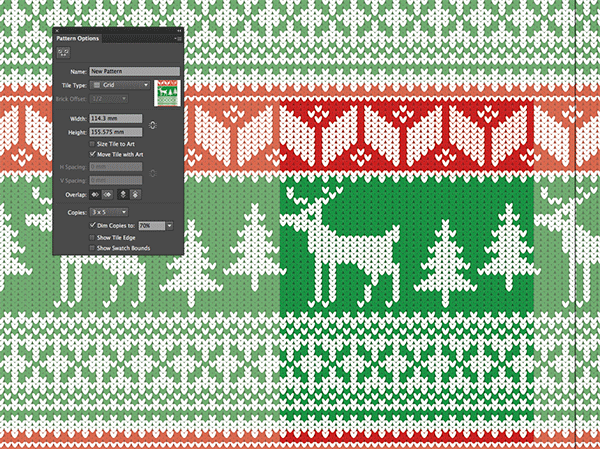
Task: Click the 'Overlap:' label
Action: tap(76, 195)
